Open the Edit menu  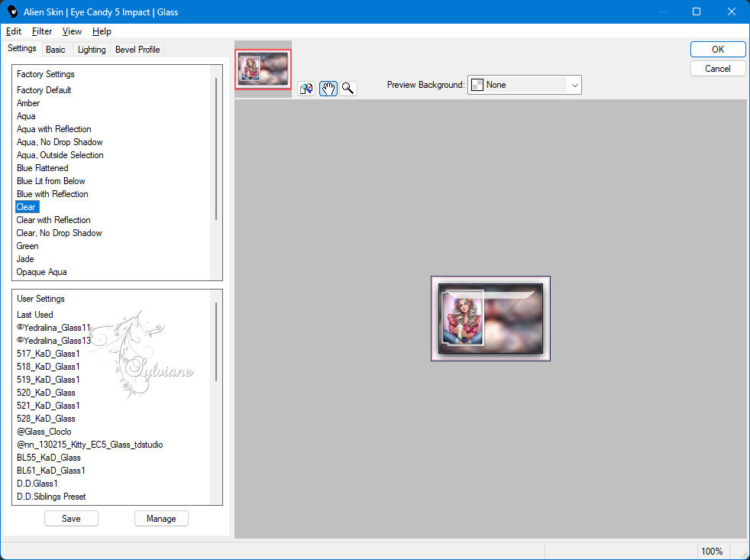pyautogui.click(x=14, y=31)
